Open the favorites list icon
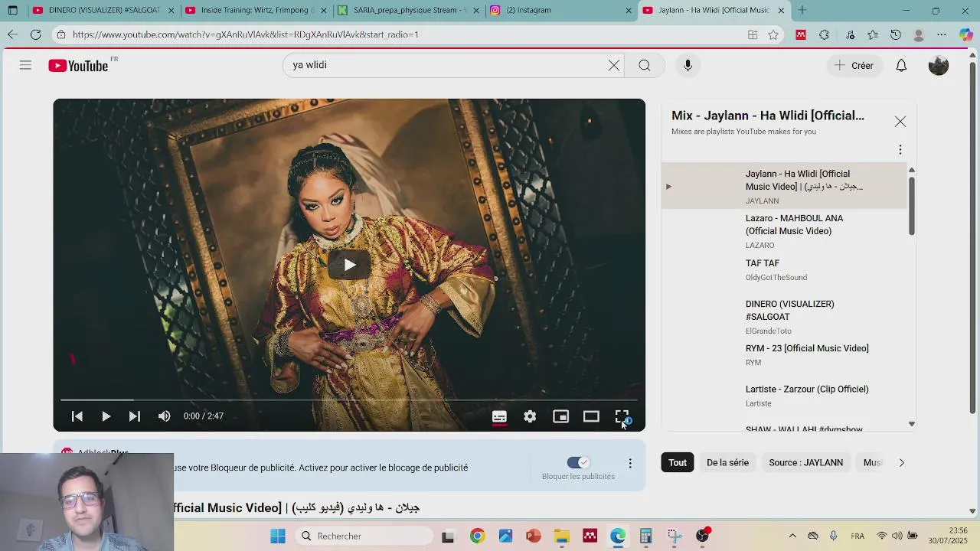Viewport: 980px width, 551px height. click(x=873, y=34)
